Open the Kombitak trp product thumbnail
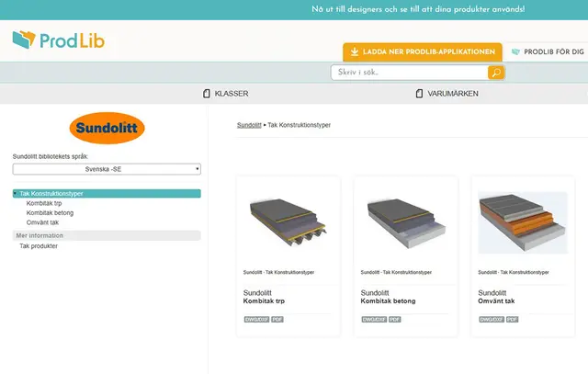The height and width of the screenshot is (374, 588). tap(288, 222)
